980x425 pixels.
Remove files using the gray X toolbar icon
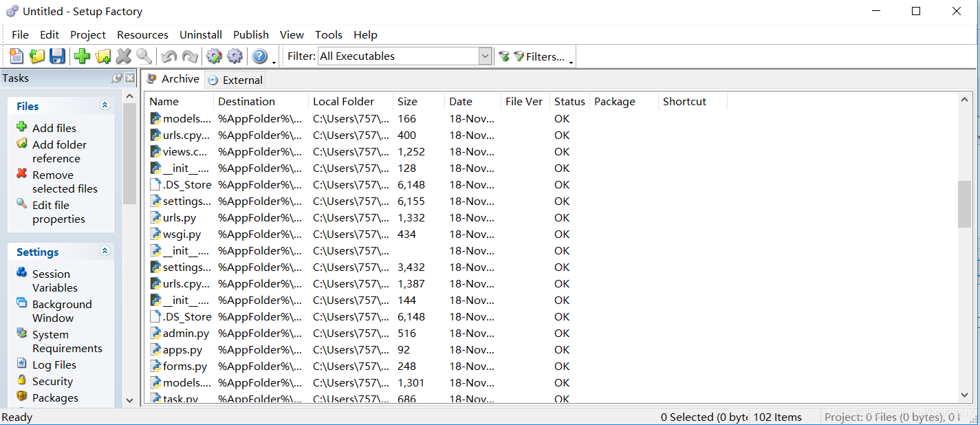124,56
